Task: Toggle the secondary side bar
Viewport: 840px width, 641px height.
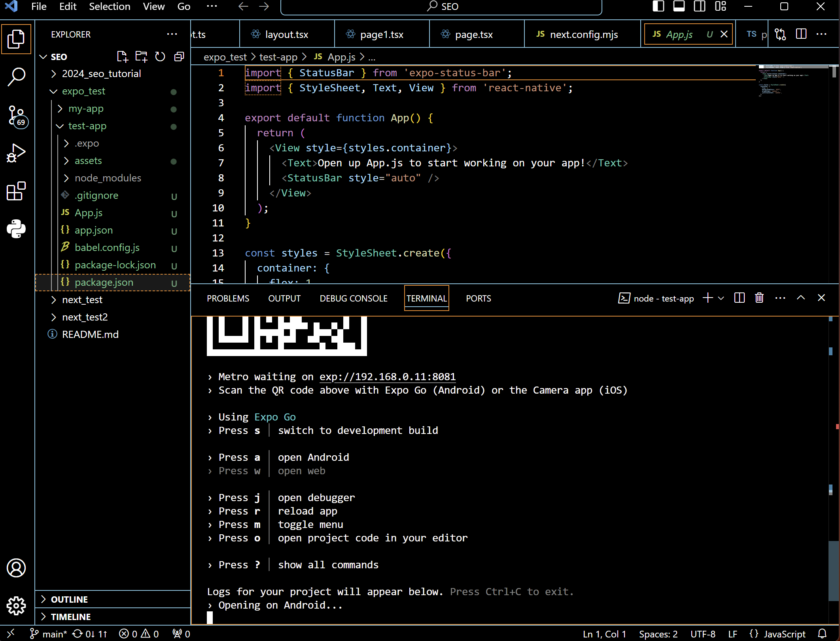Action: [x=699, y=6]
